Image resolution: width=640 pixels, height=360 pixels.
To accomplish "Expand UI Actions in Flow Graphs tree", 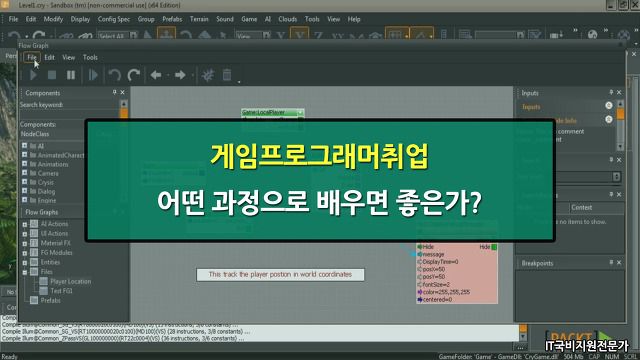I will (x=25, y=234).
